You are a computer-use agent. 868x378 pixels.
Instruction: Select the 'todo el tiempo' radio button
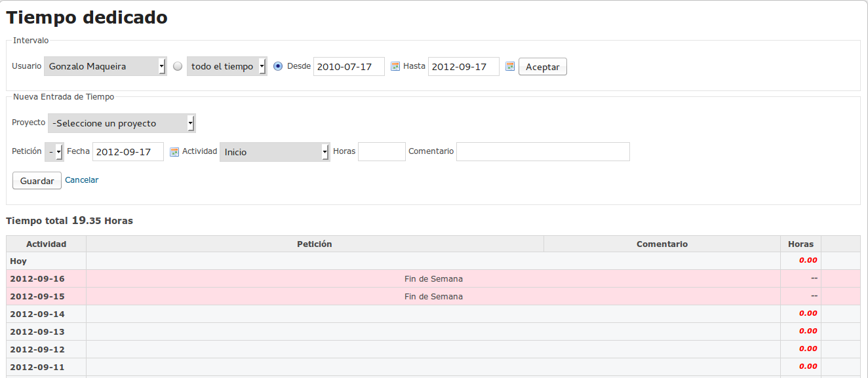point(178,66)
